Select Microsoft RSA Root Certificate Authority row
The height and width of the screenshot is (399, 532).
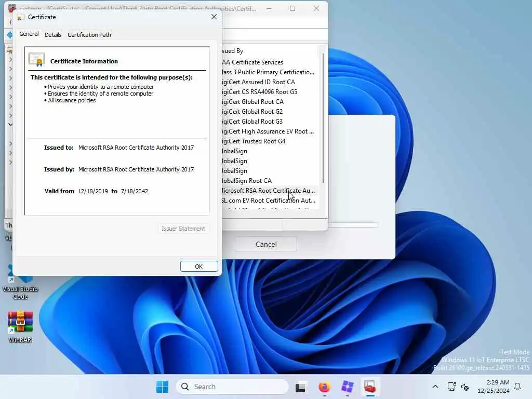[270, 190]
